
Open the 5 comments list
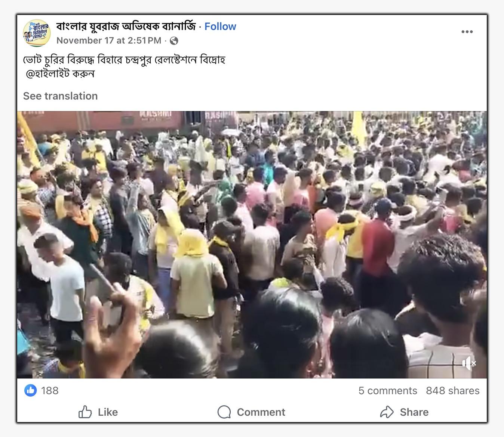pyautogui.click(x=388, y=391)
